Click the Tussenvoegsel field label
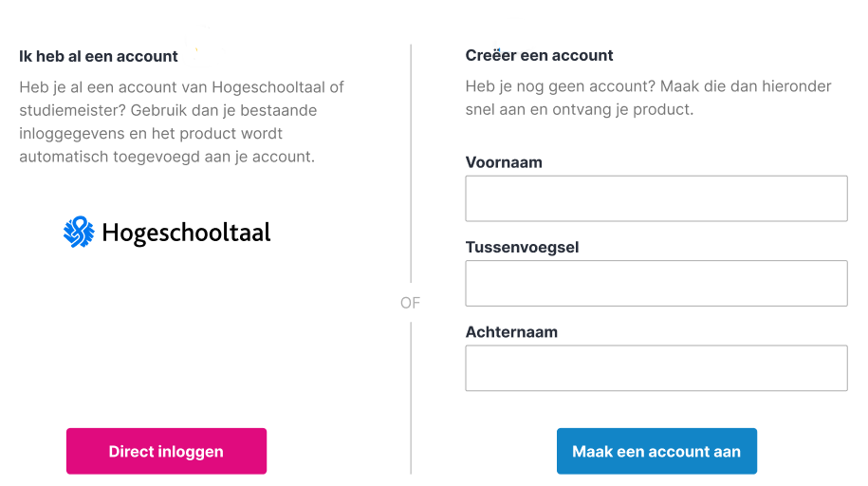Image resolution: width=868 pixels, height=486 pixels. tap(522, 248)
